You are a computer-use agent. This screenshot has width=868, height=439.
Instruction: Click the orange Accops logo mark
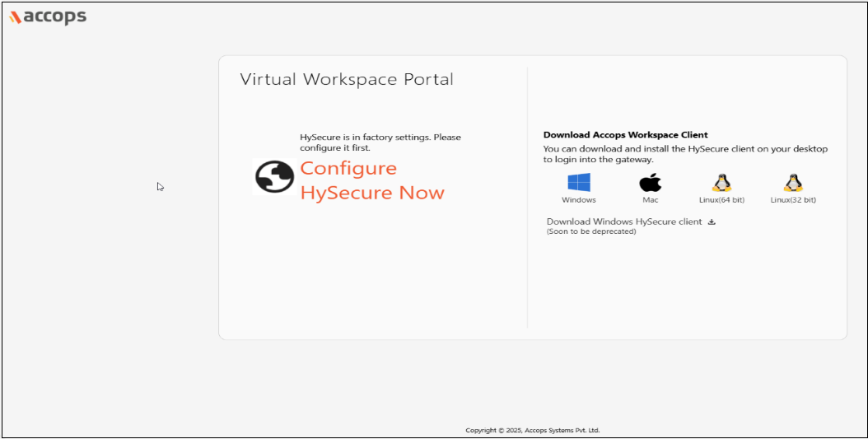point(15,17)
